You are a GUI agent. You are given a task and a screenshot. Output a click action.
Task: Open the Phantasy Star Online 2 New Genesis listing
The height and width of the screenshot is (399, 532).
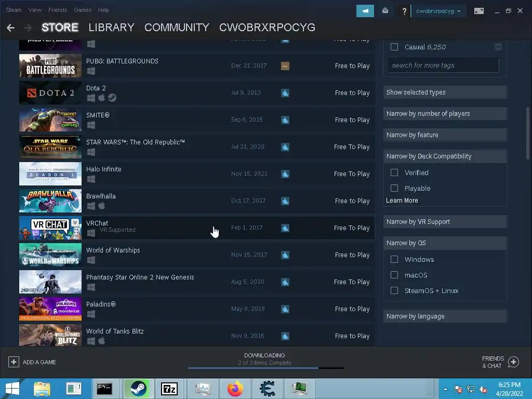pyautogui.click(x=197, y=282)
